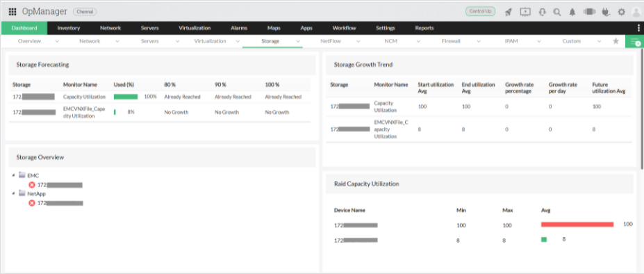Click the Central Up status button
Image resolution: width=644 pixels, height=274 pixels.
tap(480, 12)
